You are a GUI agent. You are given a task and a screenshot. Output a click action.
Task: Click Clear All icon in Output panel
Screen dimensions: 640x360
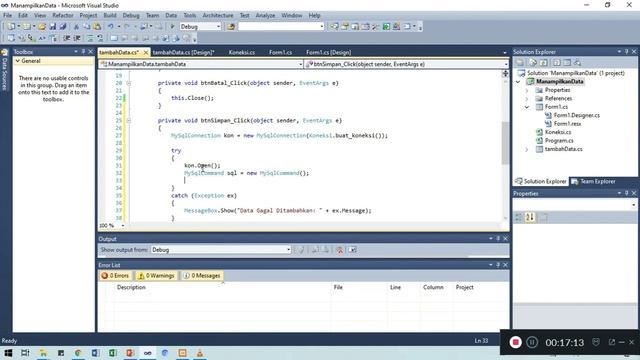[339, 250]
